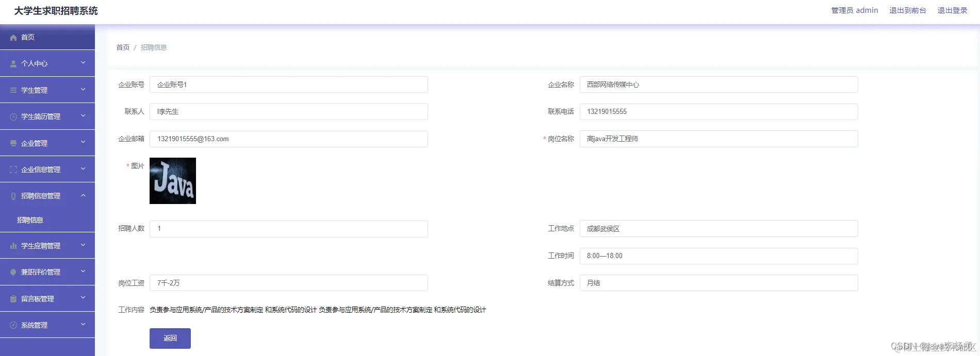Viewport: 980px width, 356px height.
Task: Open the 兼职评价管理 menu item
Action: click(47, 272)
